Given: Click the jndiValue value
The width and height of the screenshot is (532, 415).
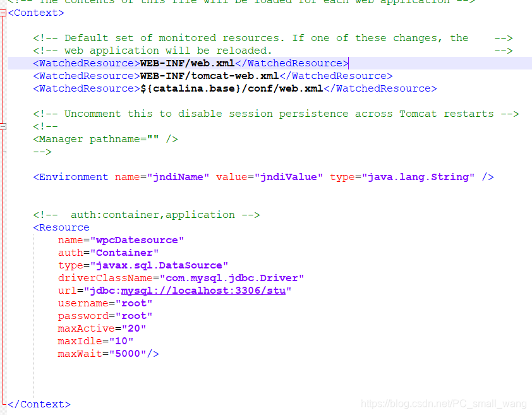Looking at the screenshot, I should tap(288, 177).
